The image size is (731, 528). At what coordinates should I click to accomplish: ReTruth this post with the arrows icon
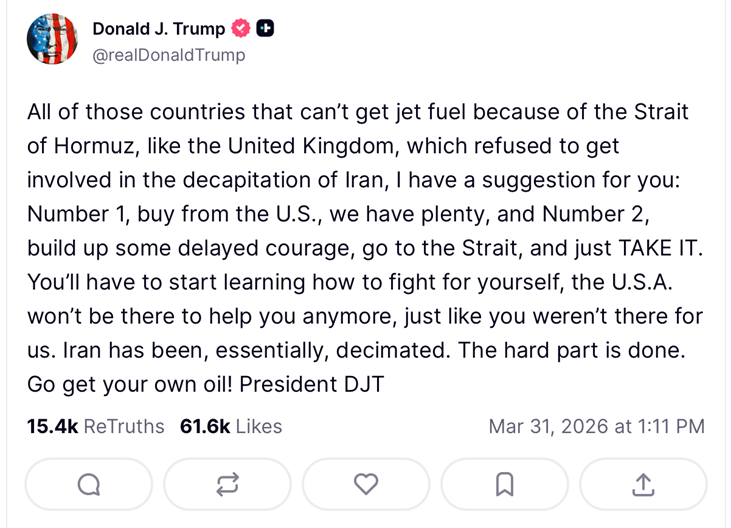[x=227, y=484]
